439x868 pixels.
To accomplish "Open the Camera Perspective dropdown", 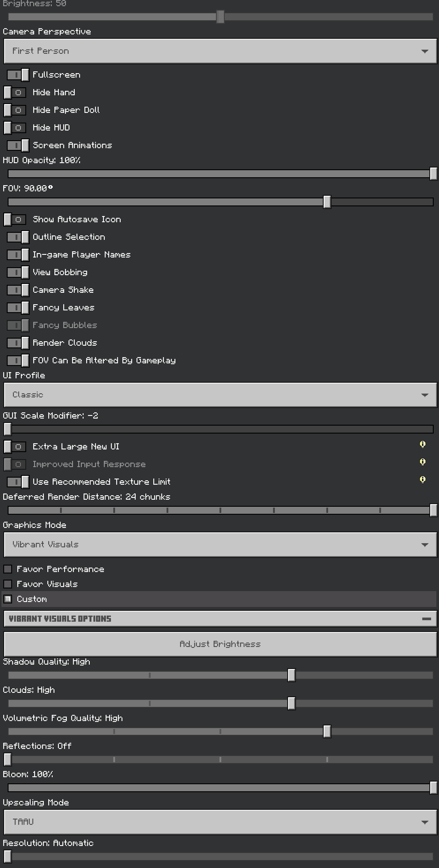I will click(x=220, y=51).
